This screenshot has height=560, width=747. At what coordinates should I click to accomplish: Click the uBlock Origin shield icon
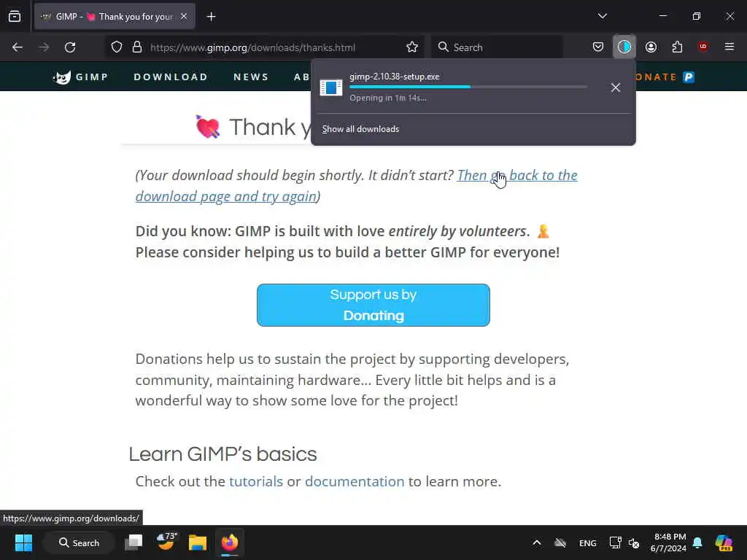(x=703, y=47)
